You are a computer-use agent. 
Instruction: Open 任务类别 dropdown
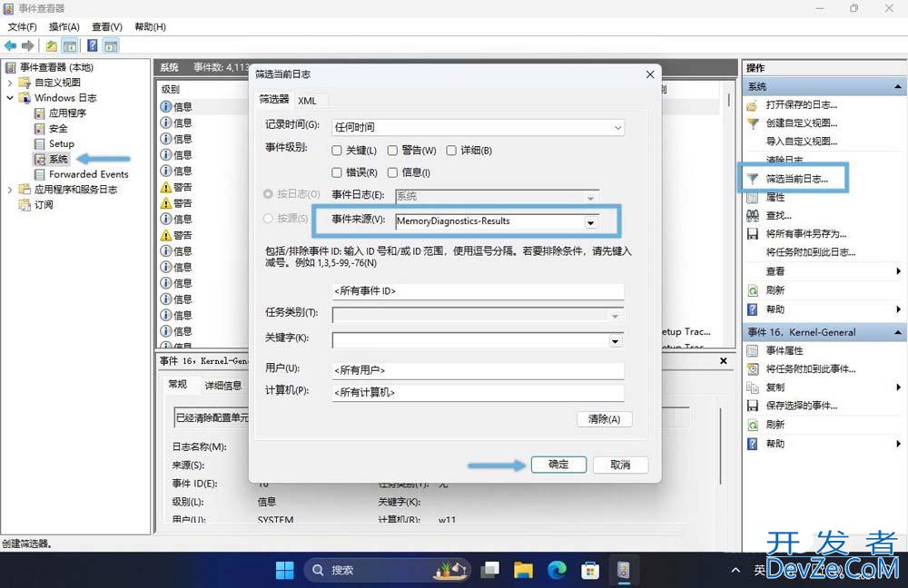click(x=478, y=316)
